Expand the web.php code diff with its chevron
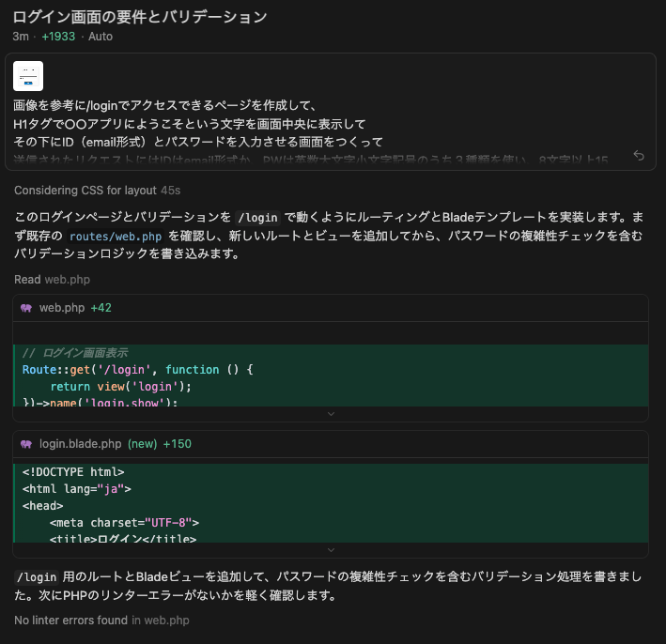The height and width of the screenshot is (644, 666). pos(331,413)
